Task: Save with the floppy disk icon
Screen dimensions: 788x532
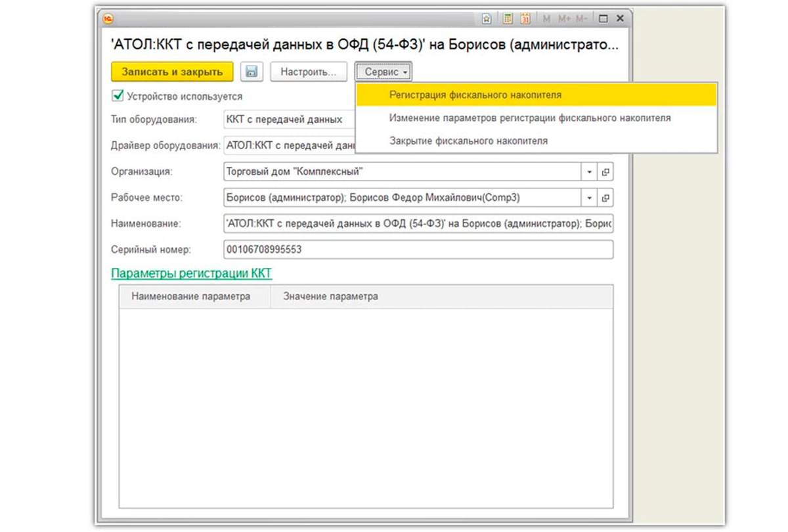Action: [x=252, y=72]
